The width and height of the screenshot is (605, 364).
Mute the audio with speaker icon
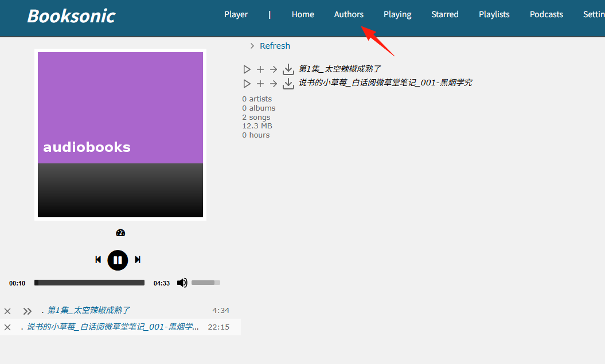[182, 283]
